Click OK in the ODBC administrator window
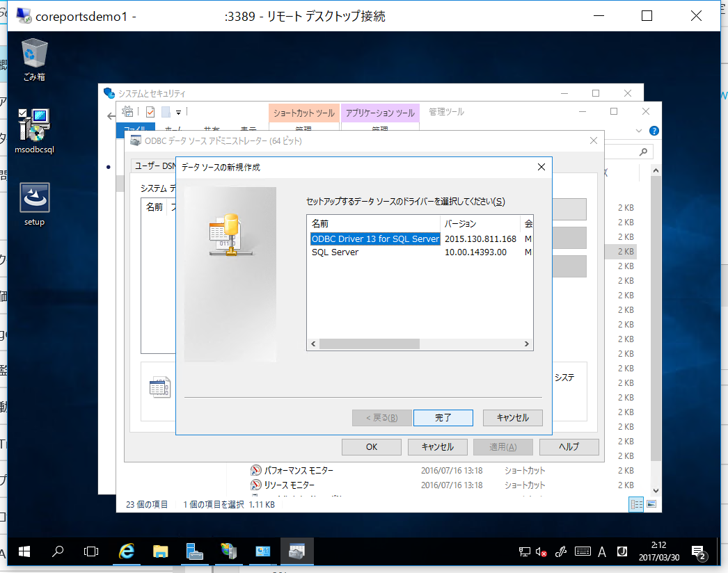Image resolution: width=728 pixels, height=573 pixels. [372, 447]
